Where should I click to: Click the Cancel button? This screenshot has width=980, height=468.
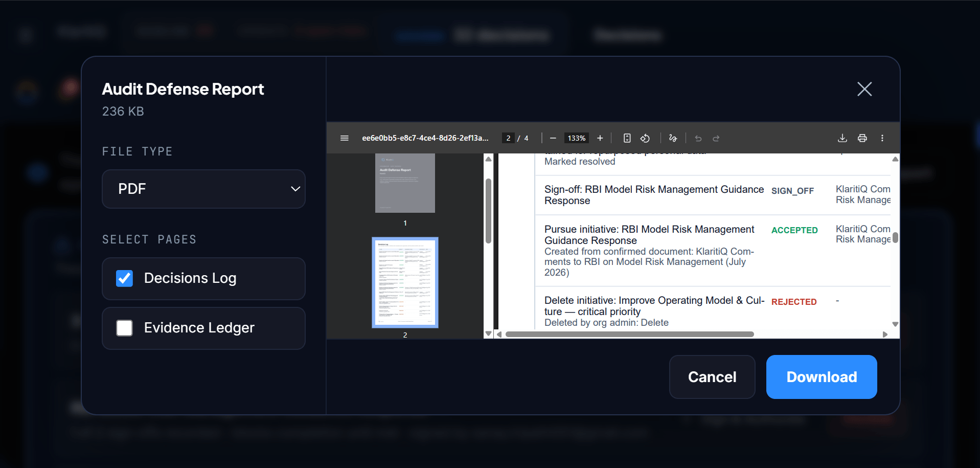[x=712, y=377]
